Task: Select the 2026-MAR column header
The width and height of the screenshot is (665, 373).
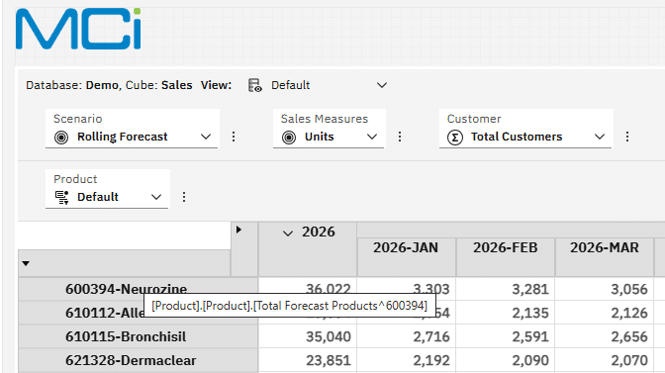Action: coord(604,257)
